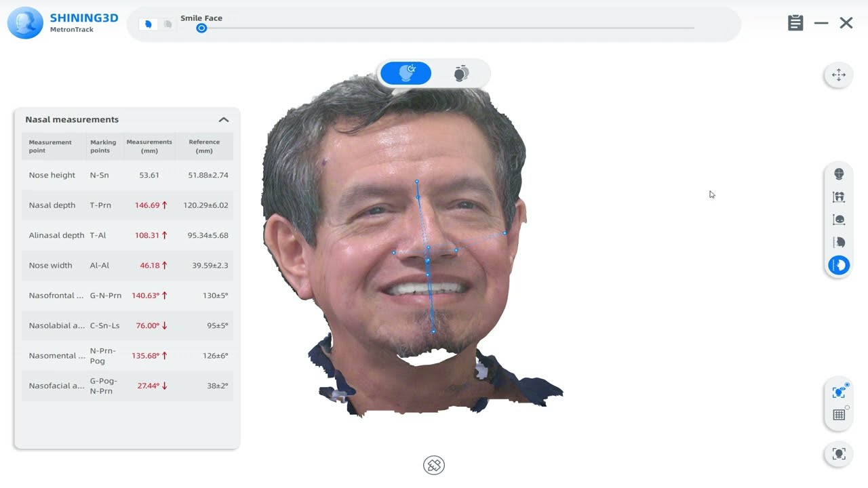Click the 39.59±2.3 reference value
Screen dimensions: 868x488
tap(210, 265)
